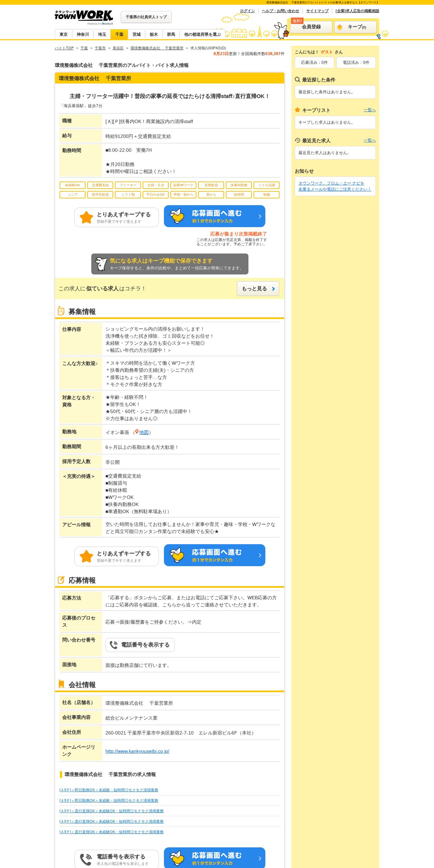Click 電話番号を表示する in 問い合わせ番号 row
Screen dimensions: 434x868
(x=140, y=645)
